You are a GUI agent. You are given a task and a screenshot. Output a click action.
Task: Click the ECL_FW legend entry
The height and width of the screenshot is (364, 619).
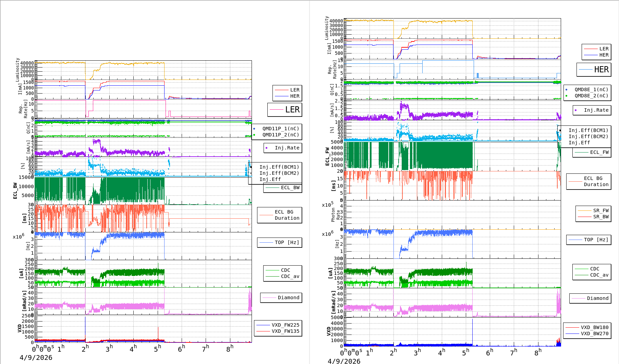tap(592, 153)
